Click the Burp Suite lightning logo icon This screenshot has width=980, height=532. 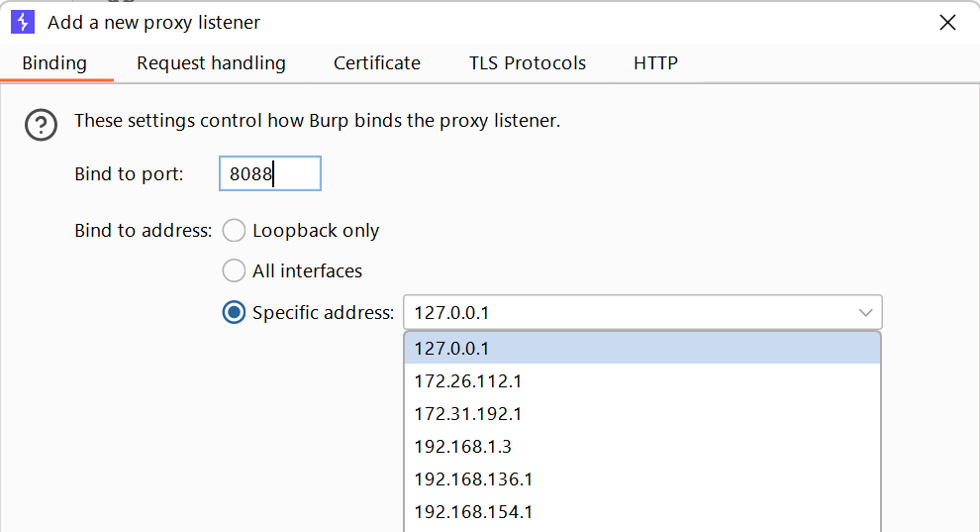point(22,22)
